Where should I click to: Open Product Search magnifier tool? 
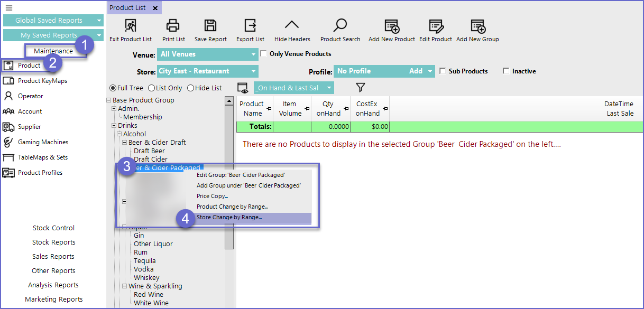click(340, 25)
